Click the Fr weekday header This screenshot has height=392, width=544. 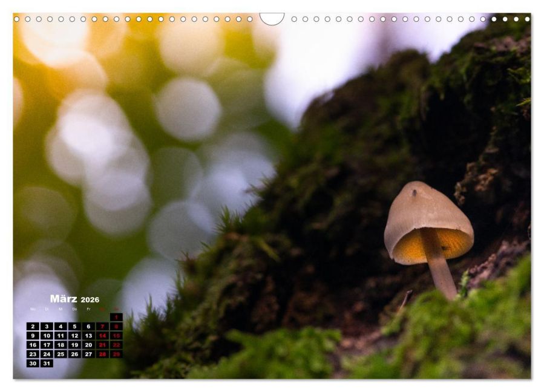click(88, 309)
